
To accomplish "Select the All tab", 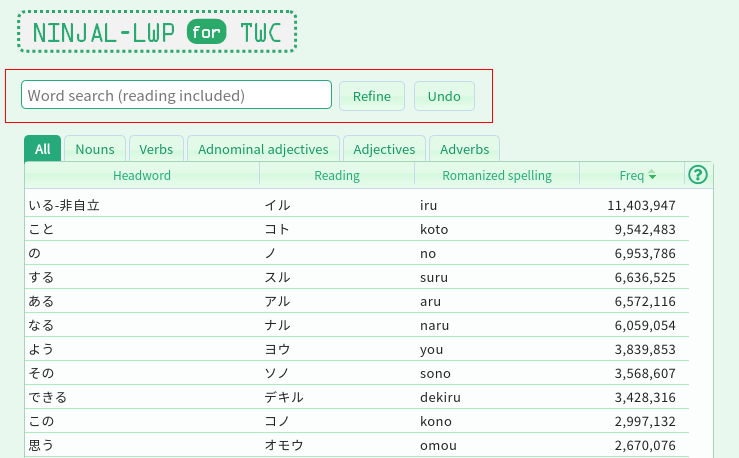I will coord(43,149).
